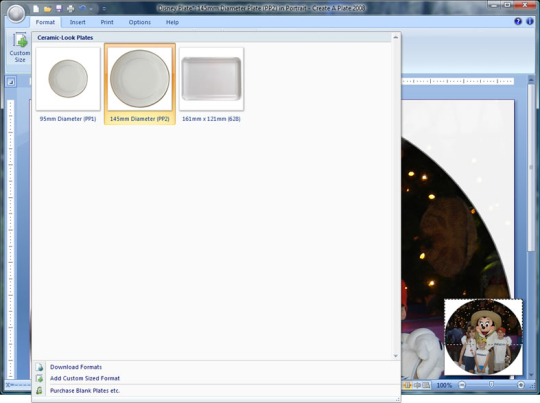Click the highlighted first view mode icon

click(x=407, y=385)
